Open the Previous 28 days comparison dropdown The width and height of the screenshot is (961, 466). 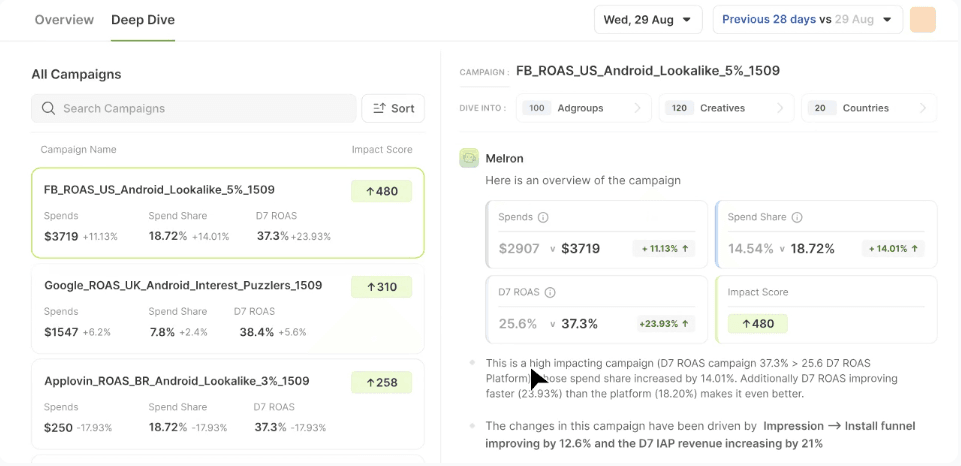pyautogui.click(x=807, y=19)
